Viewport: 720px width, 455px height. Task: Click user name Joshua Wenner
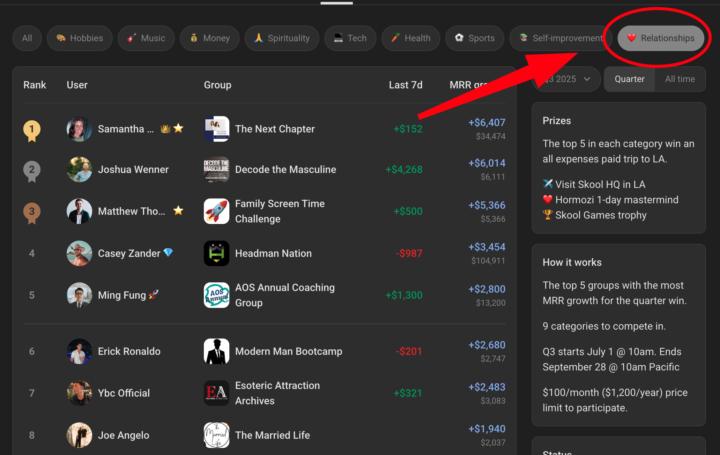(133, 169)
